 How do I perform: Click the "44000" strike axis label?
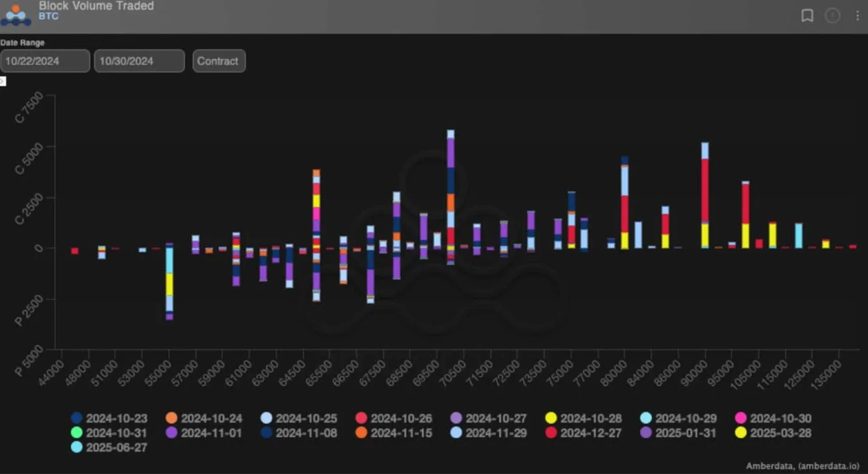click(51, 373)
